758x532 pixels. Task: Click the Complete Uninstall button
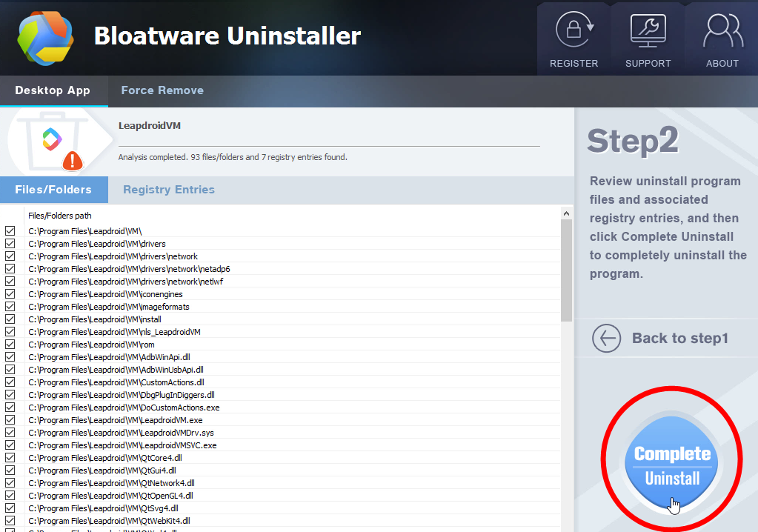tap(671, 464)
